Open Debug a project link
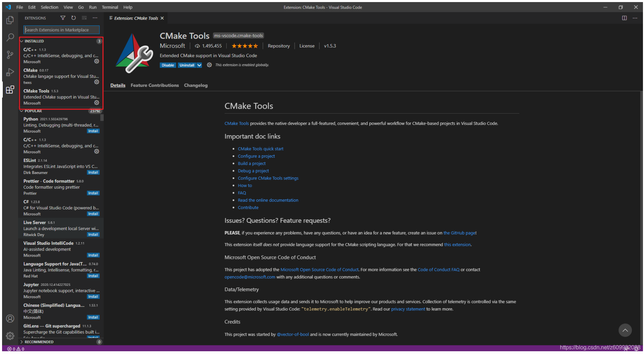Screen dimensions: 644x354 pyautogui.click(x=253, y=171)
